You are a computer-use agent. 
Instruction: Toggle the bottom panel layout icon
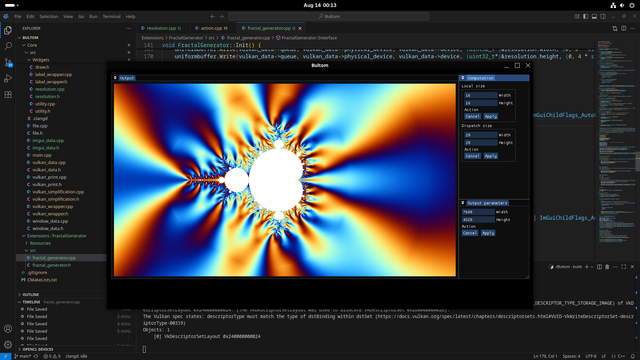click(x=594, y=16)
